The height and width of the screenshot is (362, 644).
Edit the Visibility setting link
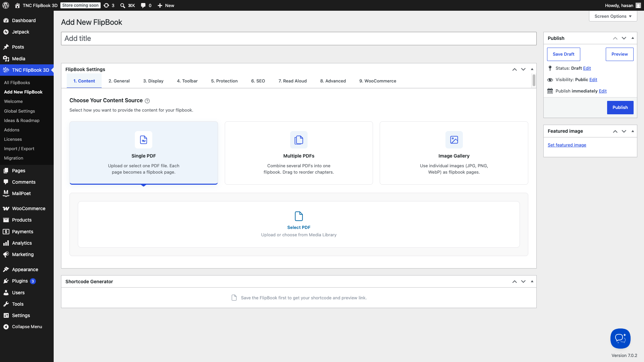tap(593, 80)
